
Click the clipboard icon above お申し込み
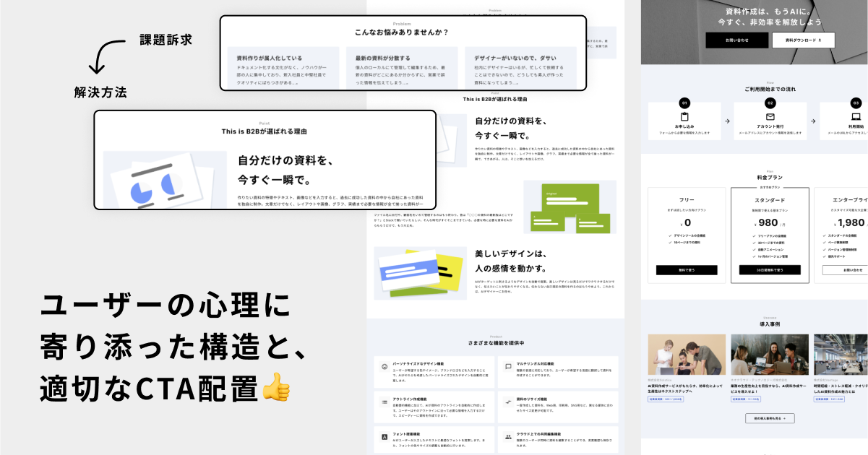(684, 117)
